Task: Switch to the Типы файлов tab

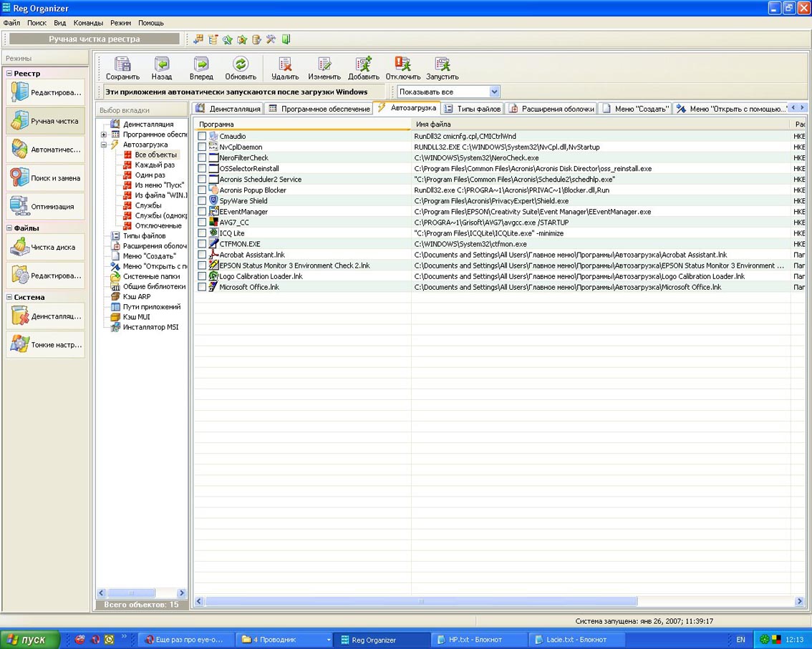Action: (x=473, y=109)
